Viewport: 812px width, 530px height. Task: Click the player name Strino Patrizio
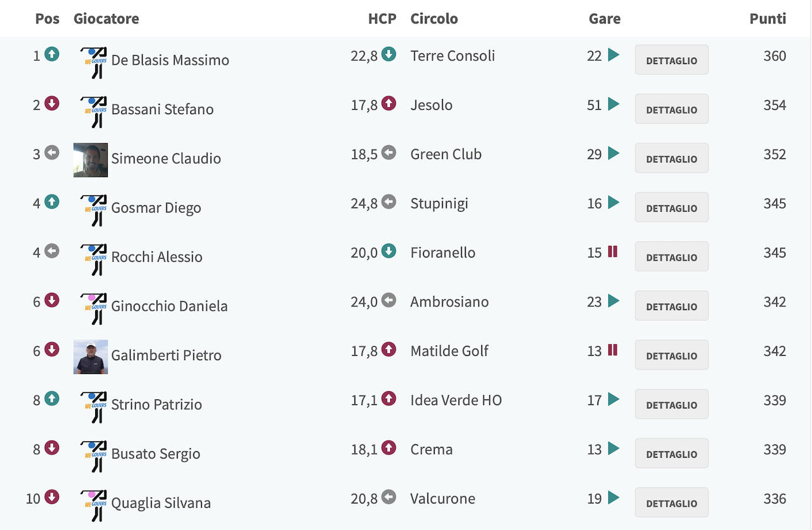pos(157,404)
